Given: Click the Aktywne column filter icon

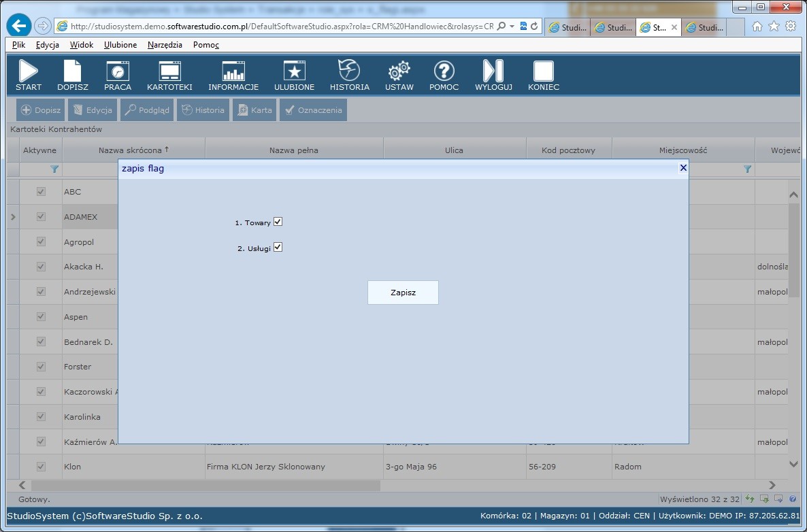Looking at the screenshot, I should [x=54, y=169].
